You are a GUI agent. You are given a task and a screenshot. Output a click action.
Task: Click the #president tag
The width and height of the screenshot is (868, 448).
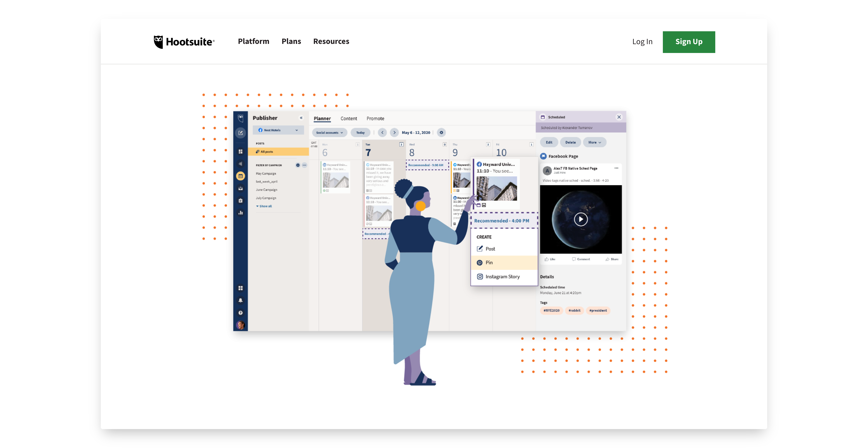point(598,310)
